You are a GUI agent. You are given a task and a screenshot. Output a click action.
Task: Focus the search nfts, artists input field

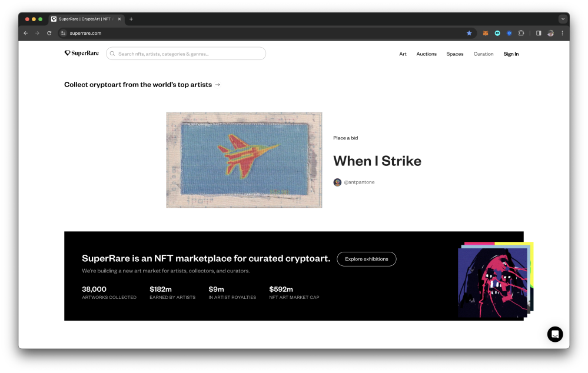(x=186, y=54)
